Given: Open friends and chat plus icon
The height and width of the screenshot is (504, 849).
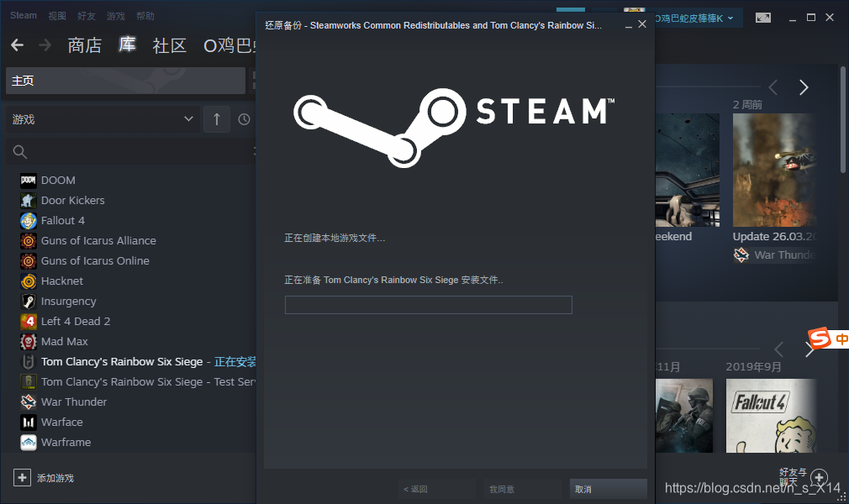Looking at the screenshot, I should (819, 477).
